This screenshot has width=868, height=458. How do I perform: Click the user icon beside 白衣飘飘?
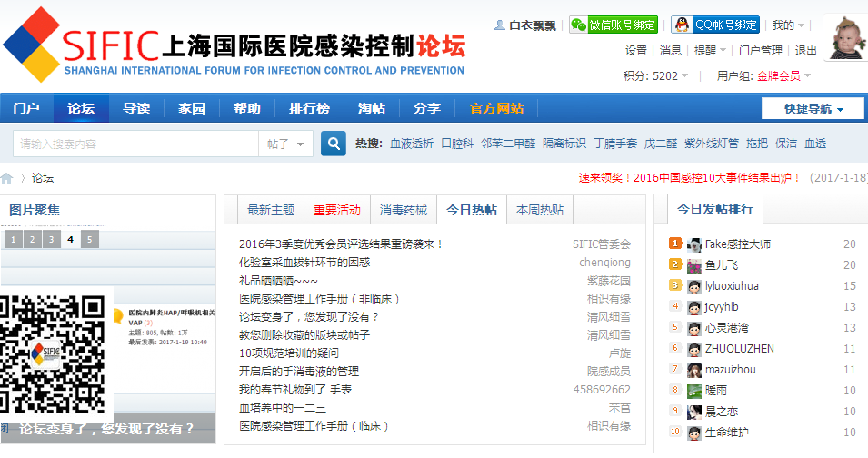499,25
